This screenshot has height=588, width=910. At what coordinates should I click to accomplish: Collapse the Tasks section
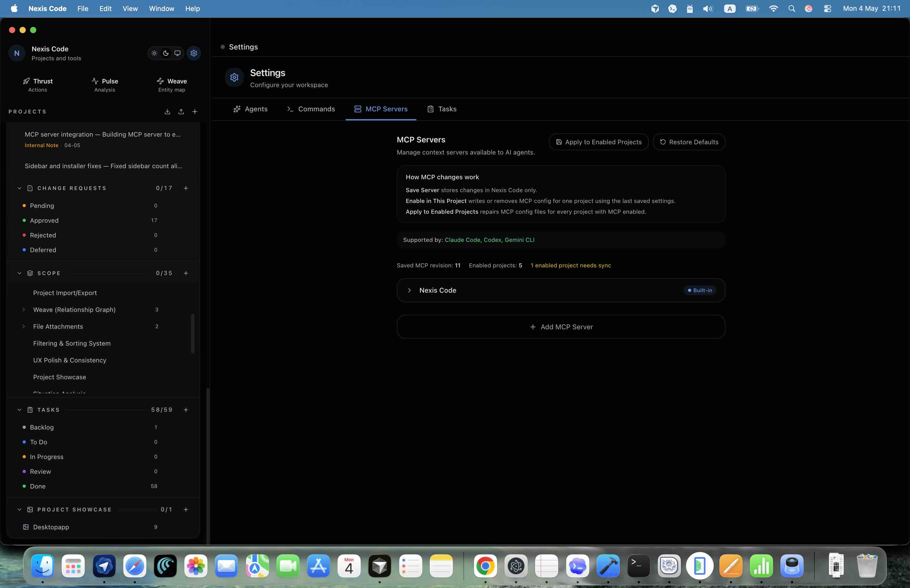coord(19,410)
